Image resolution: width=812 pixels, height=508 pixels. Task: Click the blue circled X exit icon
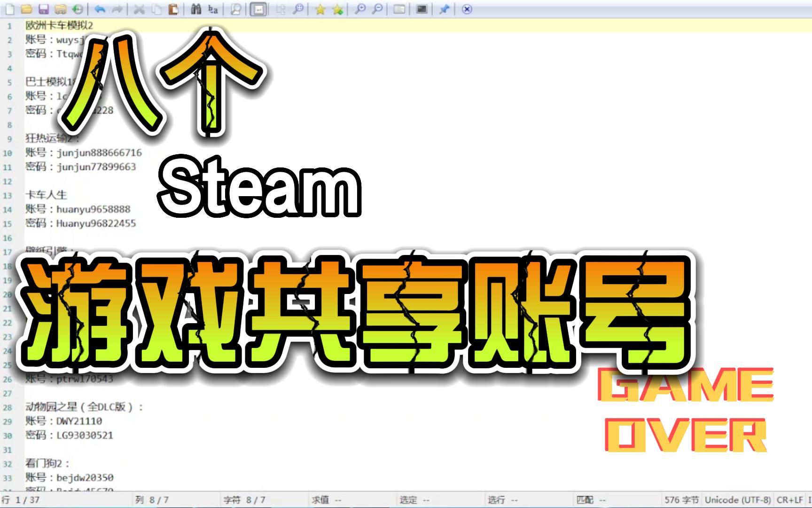click(x=467, y=9)
